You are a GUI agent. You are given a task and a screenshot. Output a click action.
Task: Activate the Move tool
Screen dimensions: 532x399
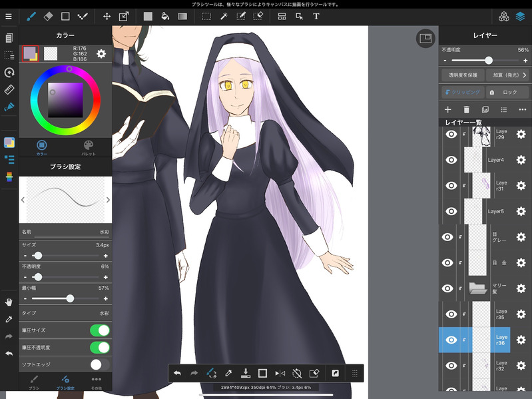(107, 16)
